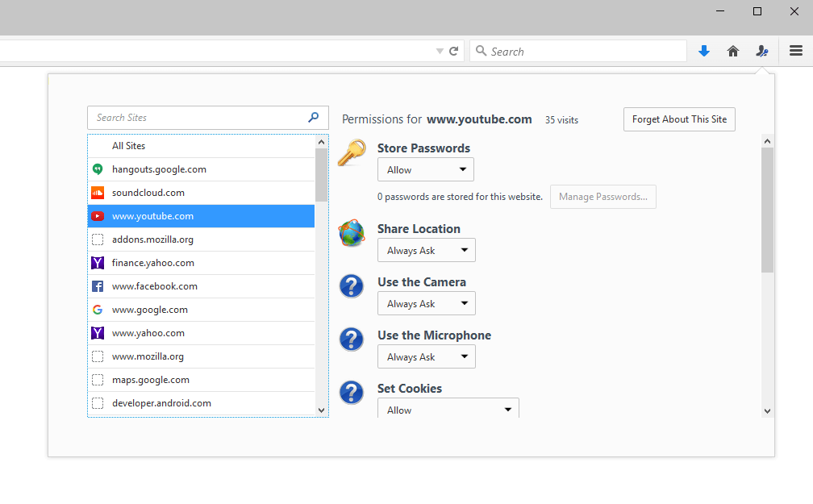Click placeholder icon next to addons.mozilla.org
Viewport: 813px width, 504px height.
(98, 240)
